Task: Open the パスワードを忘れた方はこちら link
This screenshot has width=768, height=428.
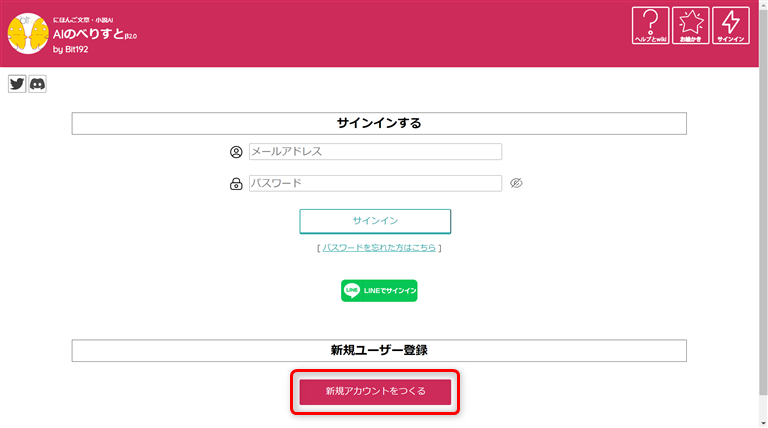Action: pyautogui.click(x=379, y=247)
